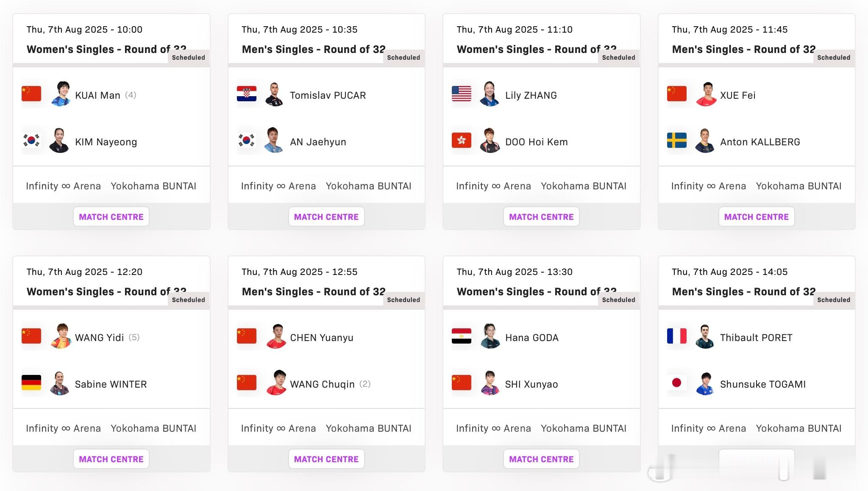
Task: Open Match Centre for KUAI Man match
Action: tap(111, 216)
